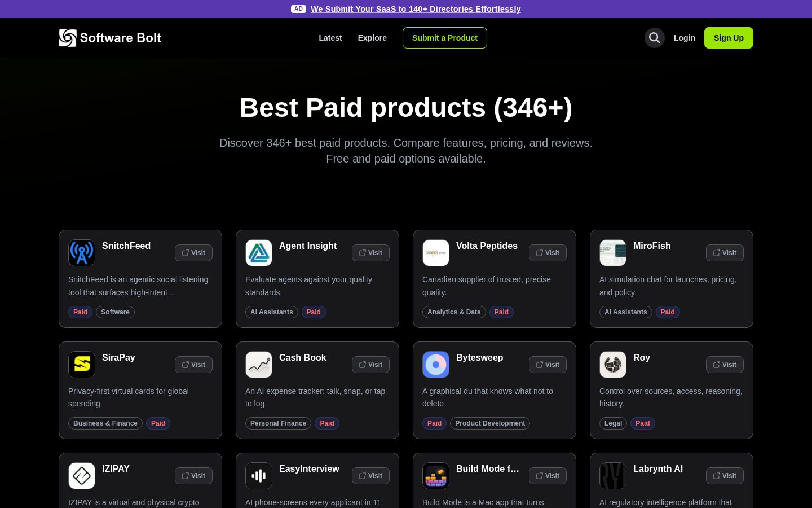
Task: Visit the Agent Insight website
Action: [370, 253]
